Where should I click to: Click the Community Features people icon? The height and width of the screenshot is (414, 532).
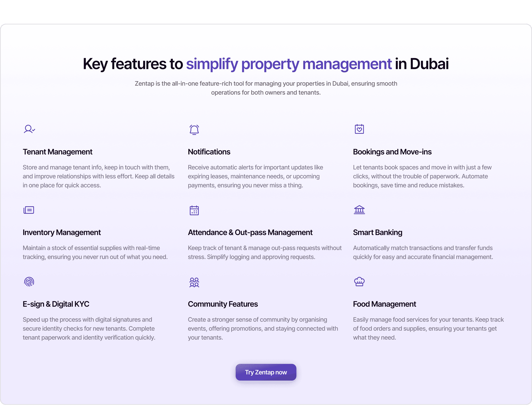(x=194, y=282)
